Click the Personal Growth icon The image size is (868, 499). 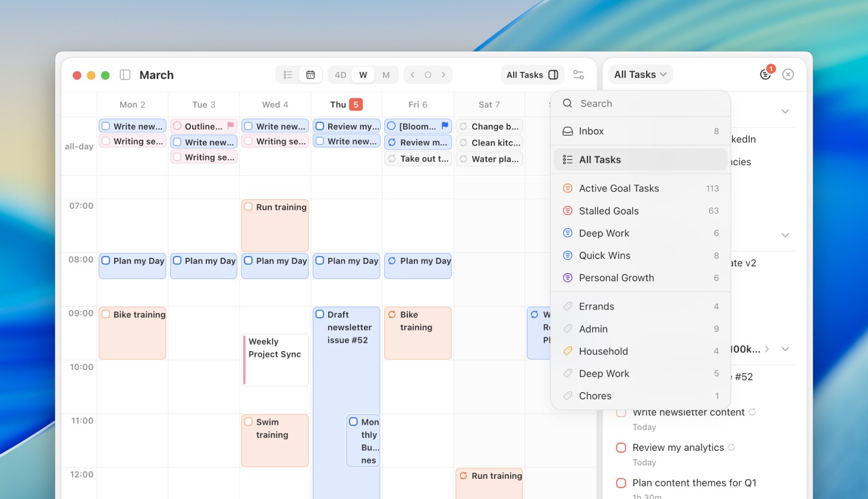coord(568,278)
